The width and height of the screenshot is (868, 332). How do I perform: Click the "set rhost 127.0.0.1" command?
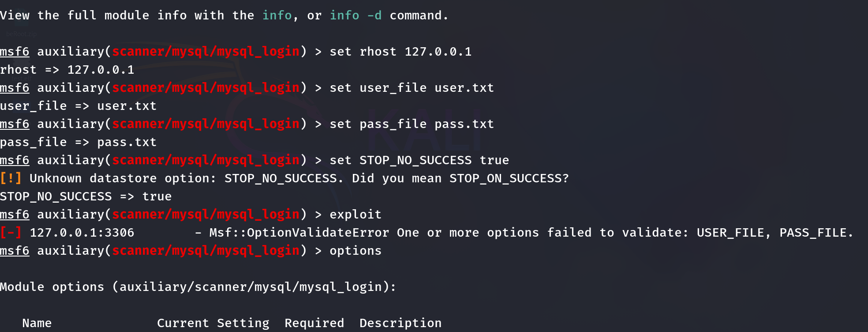400,52
